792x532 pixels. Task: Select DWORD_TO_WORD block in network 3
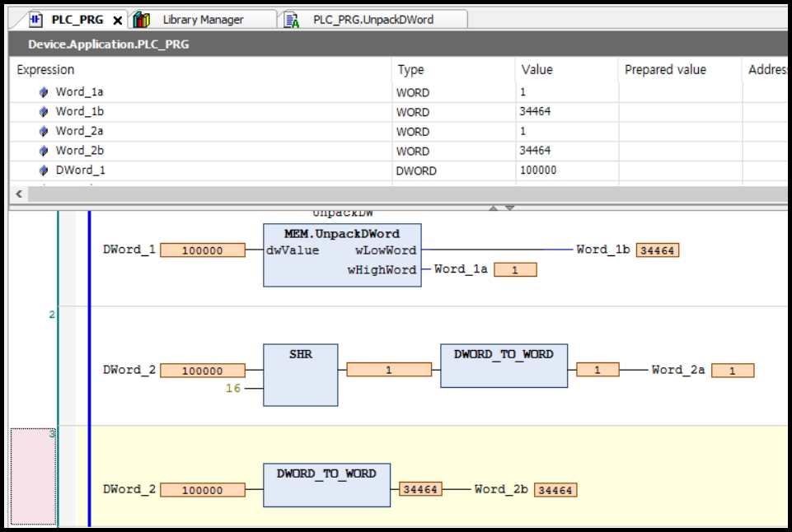coord(327,485)
